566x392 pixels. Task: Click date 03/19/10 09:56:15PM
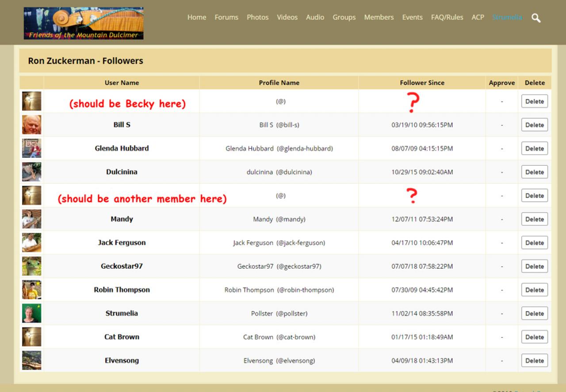pos(422,125)
